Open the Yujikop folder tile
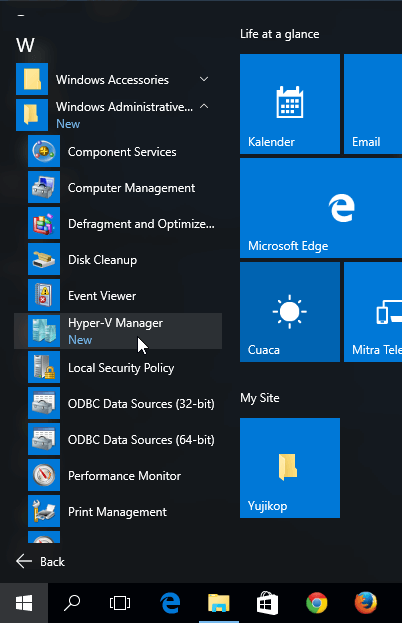The image size is (402, 623). coord(290,468)
